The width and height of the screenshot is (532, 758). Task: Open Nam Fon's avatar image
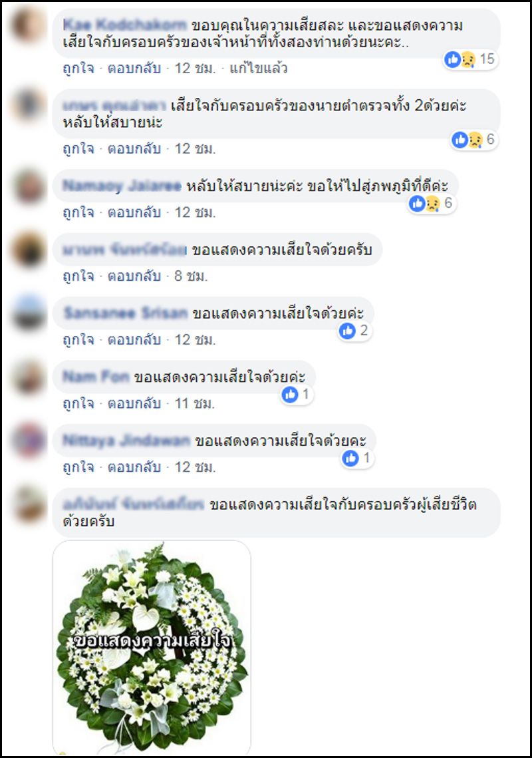pyautogui.click(x=29, y=377)
